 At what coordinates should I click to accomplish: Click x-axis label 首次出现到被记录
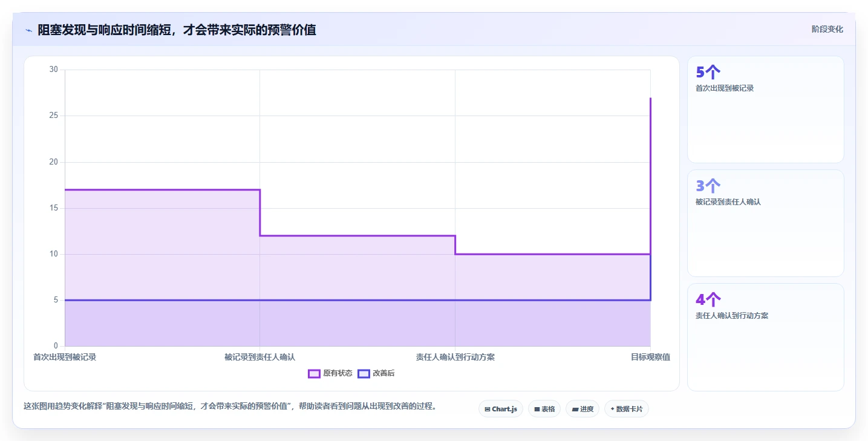[x=65, y=358]
